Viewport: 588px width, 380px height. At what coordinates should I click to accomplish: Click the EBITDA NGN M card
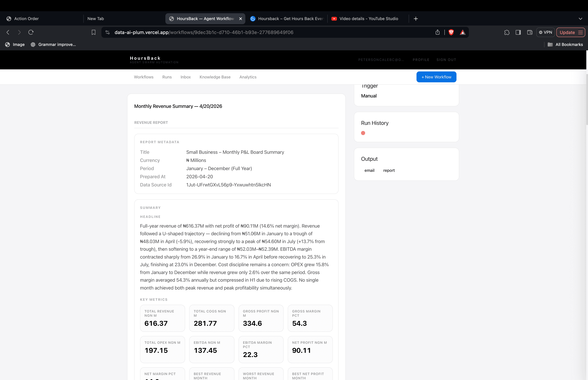tap(212, 350)
